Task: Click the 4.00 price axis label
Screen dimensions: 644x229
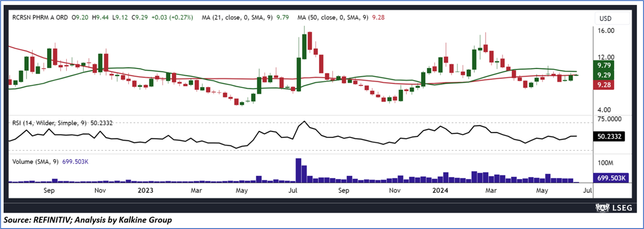Action: coord(604,110)
